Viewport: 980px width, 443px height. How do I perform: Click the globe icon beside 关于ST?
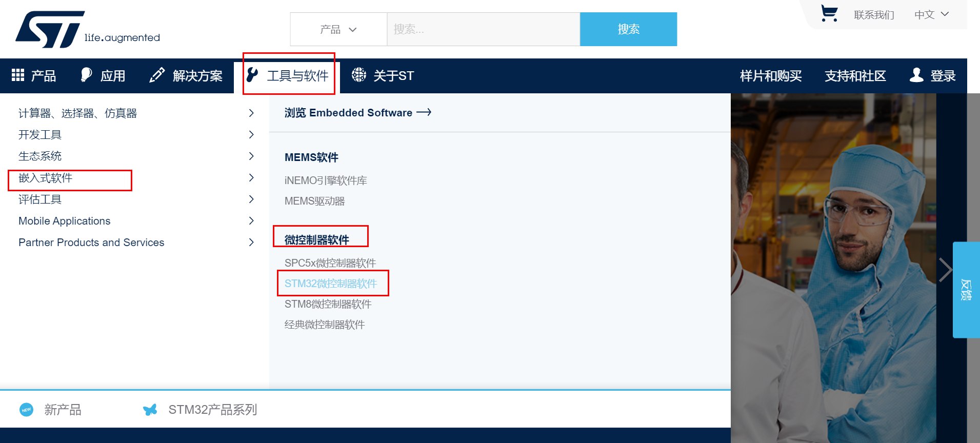(x=359, y=75)
